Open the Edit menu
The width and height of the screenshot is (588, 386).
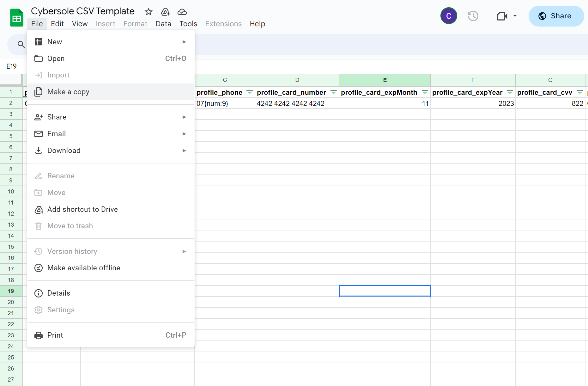[x=57, y=24]
